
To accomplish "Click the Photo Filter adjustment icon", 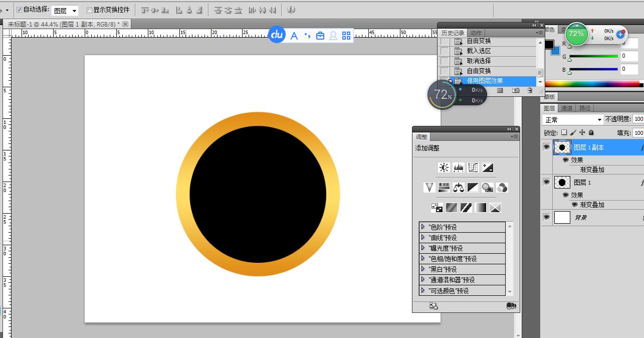I will 487,188.
